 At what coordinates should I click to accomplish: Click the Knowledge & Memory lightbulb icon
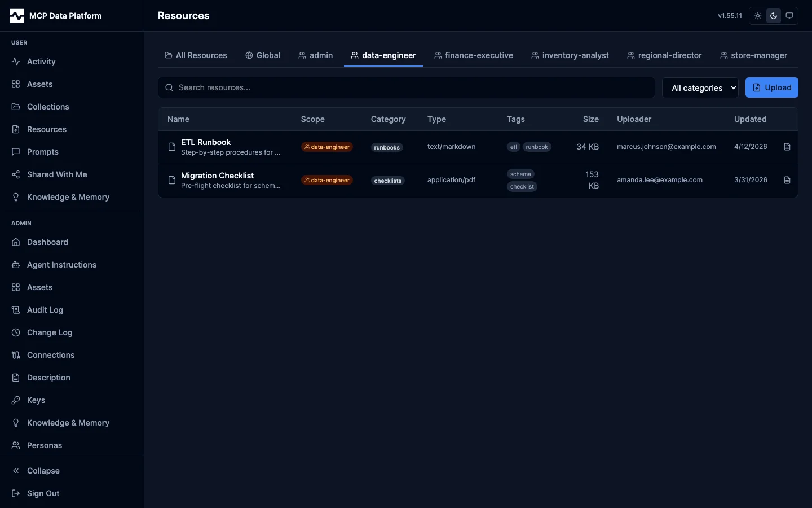pos(16,197)
